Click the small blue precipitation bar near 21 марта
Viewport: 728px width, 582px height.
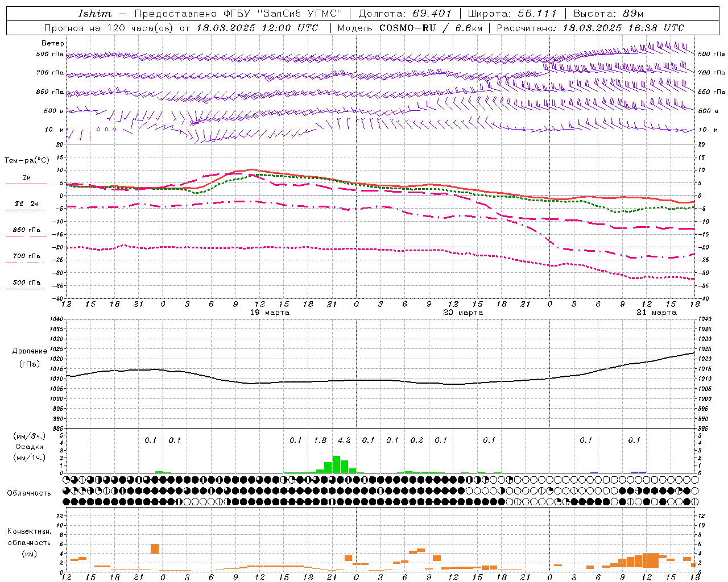638,472
